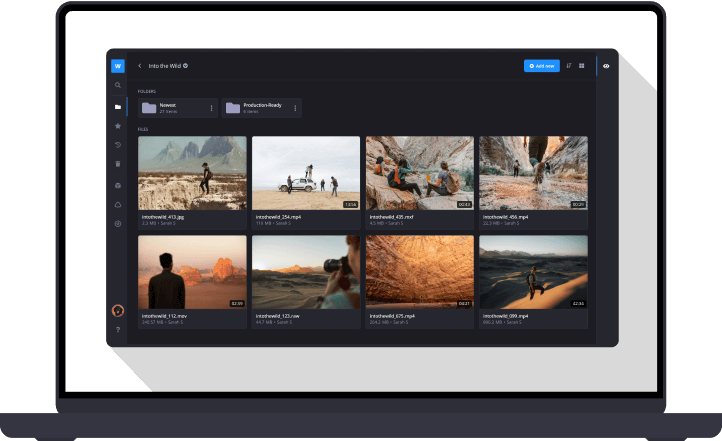Screen dimensions: 722x441
Task: Open recent history icon in sidebar
Action: click(118, 145)
